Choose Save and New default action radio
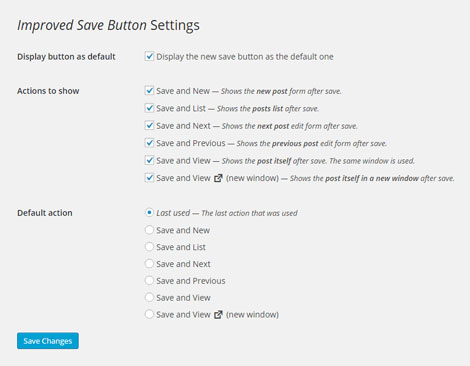The height and width of the screenshot is (366, 470). (149, 230)
